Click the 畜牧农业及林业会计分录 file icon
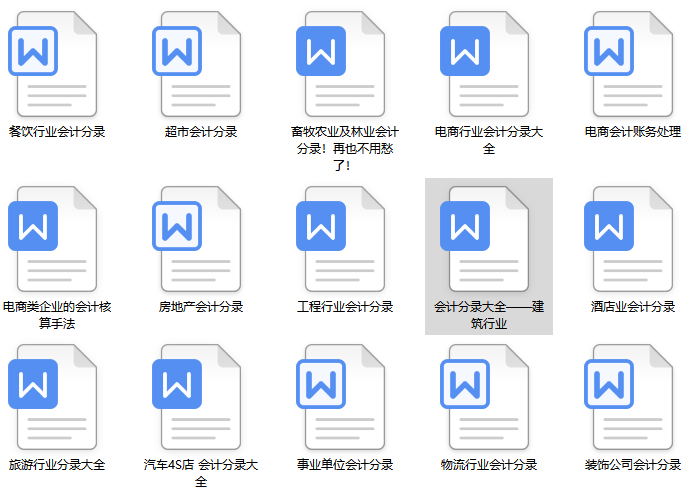 tap(341, 64)
